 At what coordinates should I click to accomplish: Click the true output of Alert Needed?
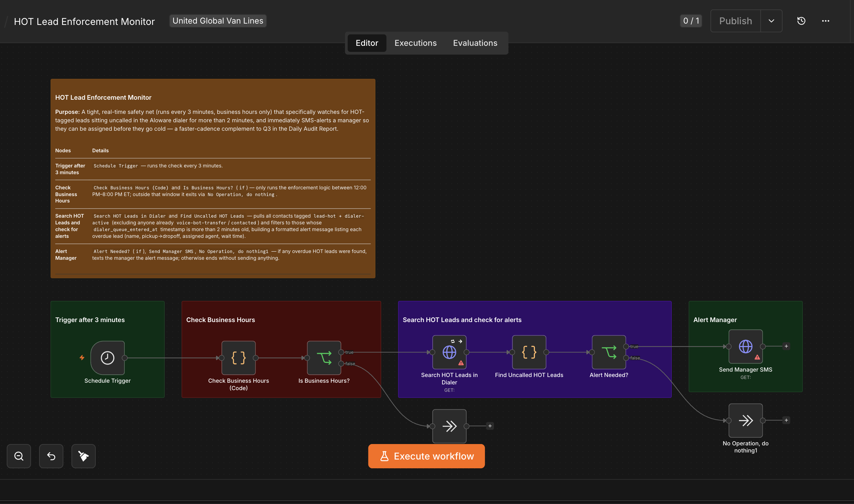626,346
